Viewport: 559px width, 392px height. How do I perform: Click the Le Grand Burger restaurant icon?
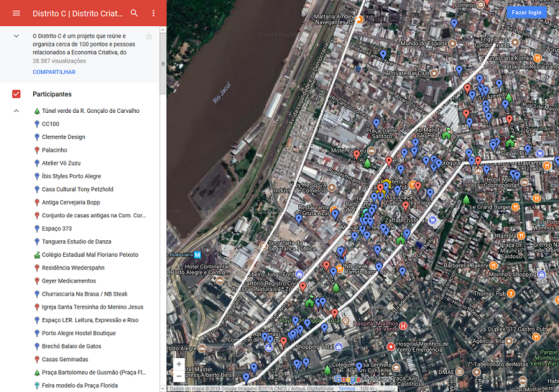[515, 207]
